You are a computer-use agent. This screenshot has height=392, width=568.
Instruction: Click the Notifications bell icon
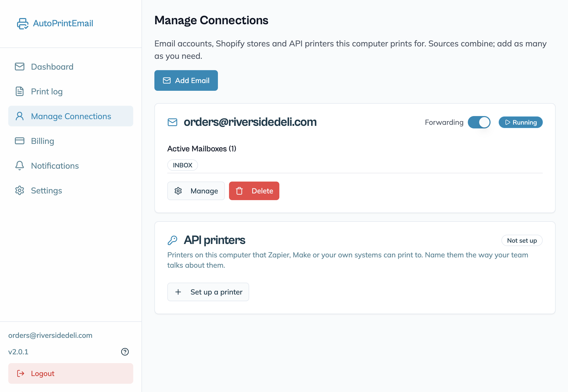click(x=20, y=166)
